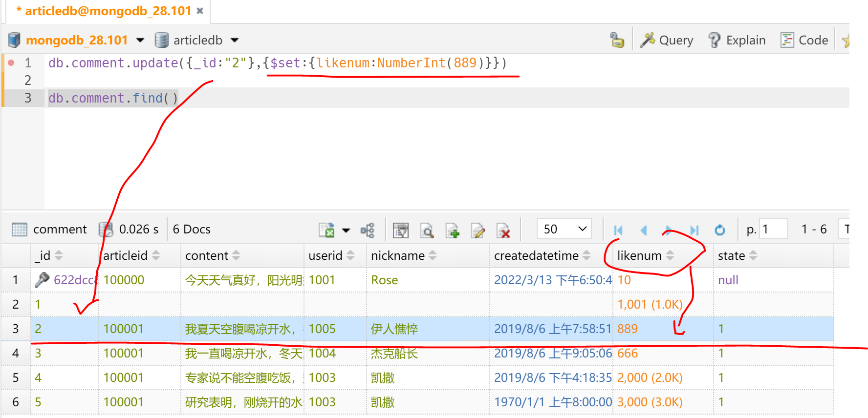Viewport: 868px width, 418px height.
Task: Refresh the result set
Action: pos(719,230)
